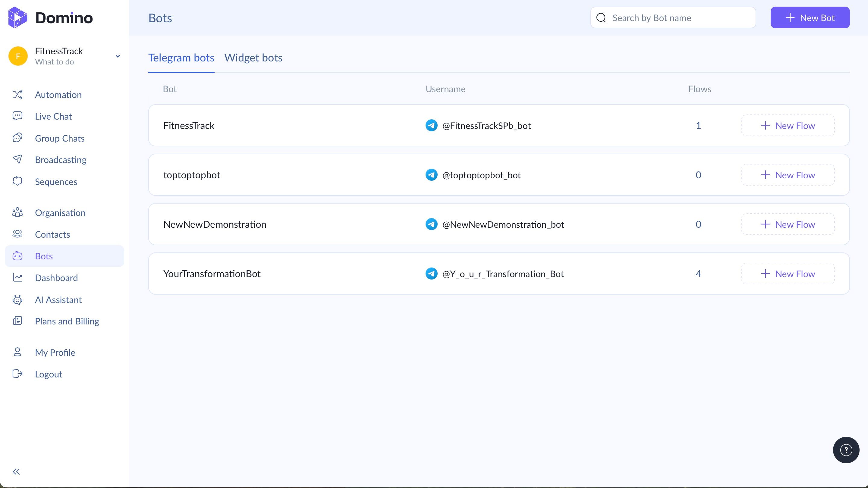Open help with the question mark button

[846, 450]
